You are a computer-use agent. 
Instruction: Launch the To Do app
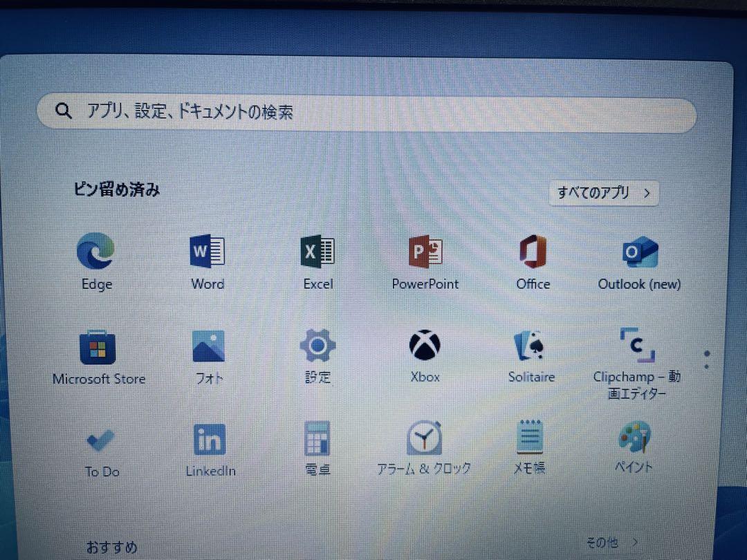click(x=100, y=440)
